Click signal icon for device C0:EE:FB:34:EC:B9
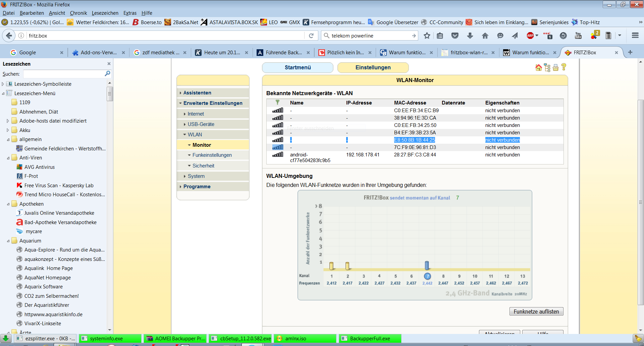 (278, 111)
